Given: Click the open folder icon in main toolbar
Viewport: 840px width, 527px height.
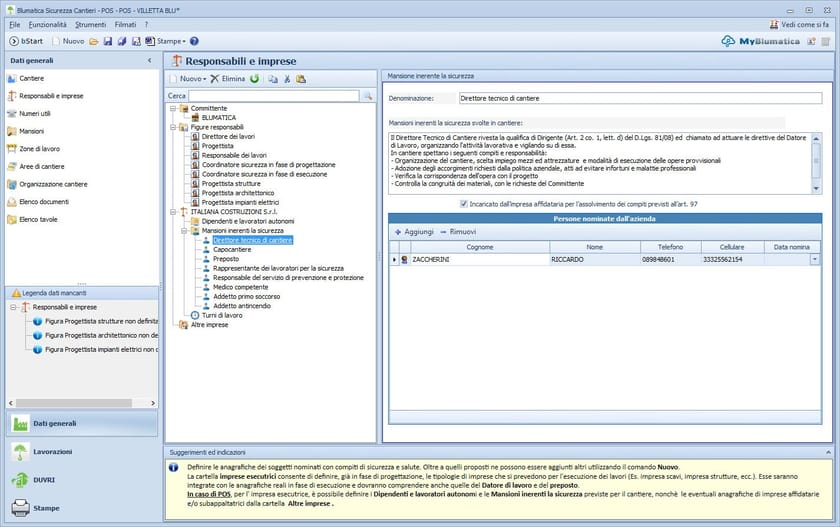Looking at the screenshot, I should coord(94,41).
